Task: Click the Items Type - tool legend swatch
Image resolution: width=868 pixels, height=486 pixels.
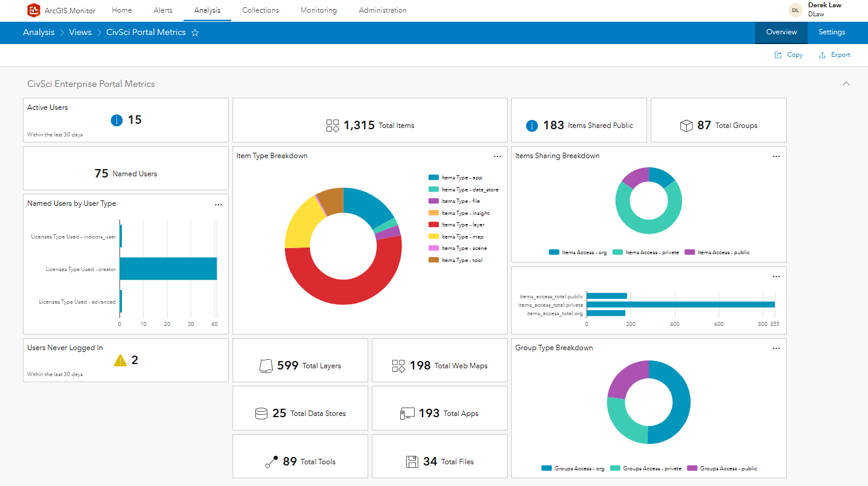Action: (433, 260)
